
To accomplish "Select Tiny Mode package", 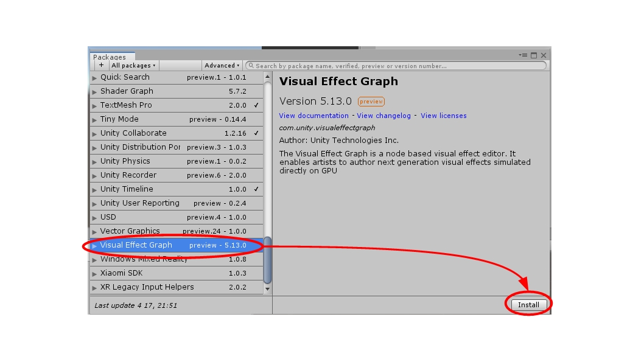I will point(177,119).
